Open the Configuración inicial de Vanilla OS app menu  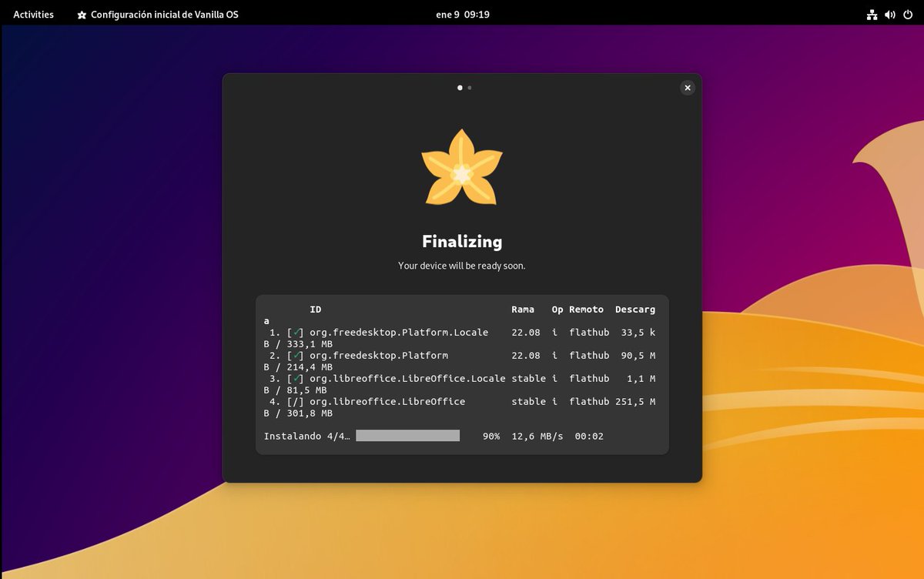click(x=158, y=14)
